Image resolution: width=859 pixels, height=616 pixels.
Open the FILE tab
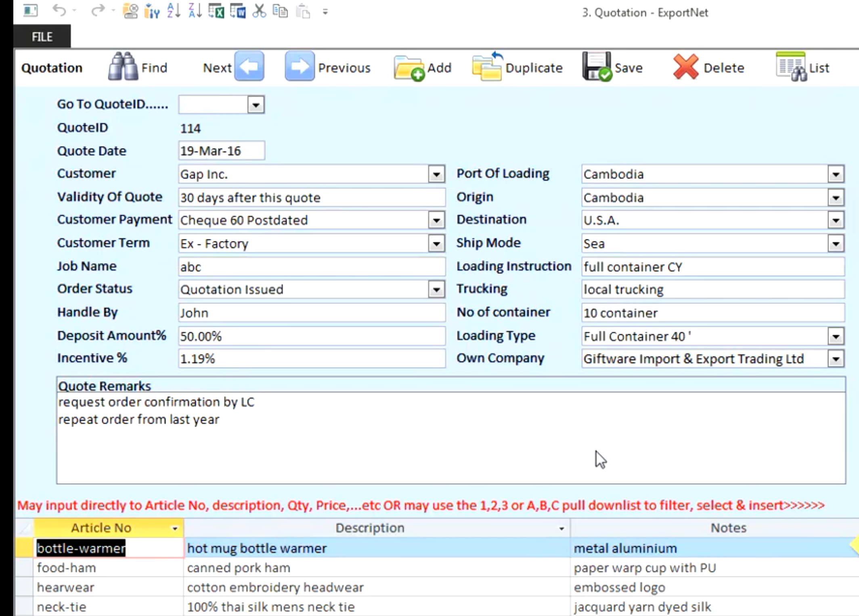[42, 37]
